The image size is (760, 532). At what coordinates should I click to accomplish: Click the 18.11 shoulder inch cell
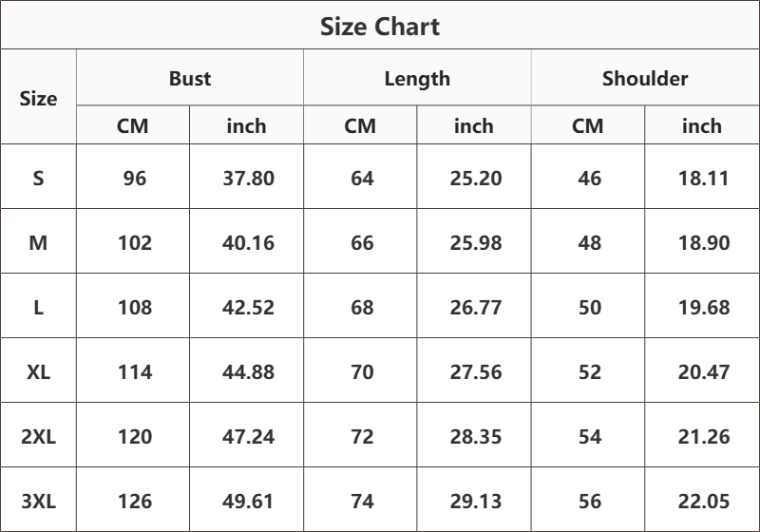click(702, 177)
